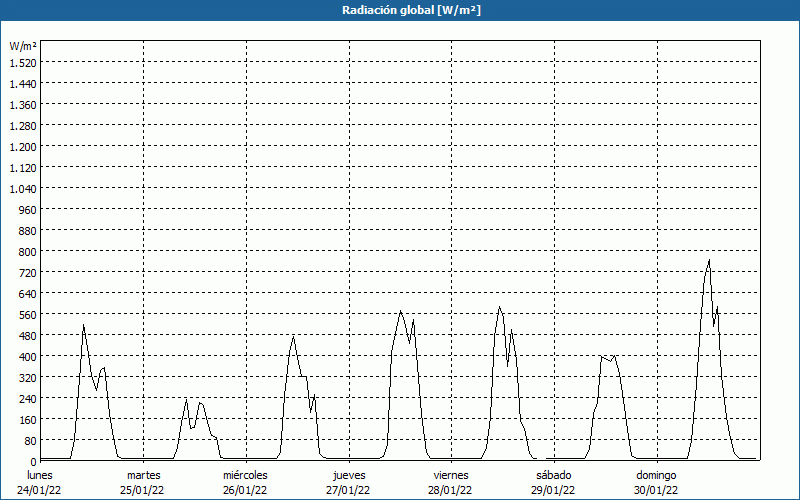Select the 880 y-axis value
Screen dimensions: 800x500
pyautogui.click(x=28, y=231)
